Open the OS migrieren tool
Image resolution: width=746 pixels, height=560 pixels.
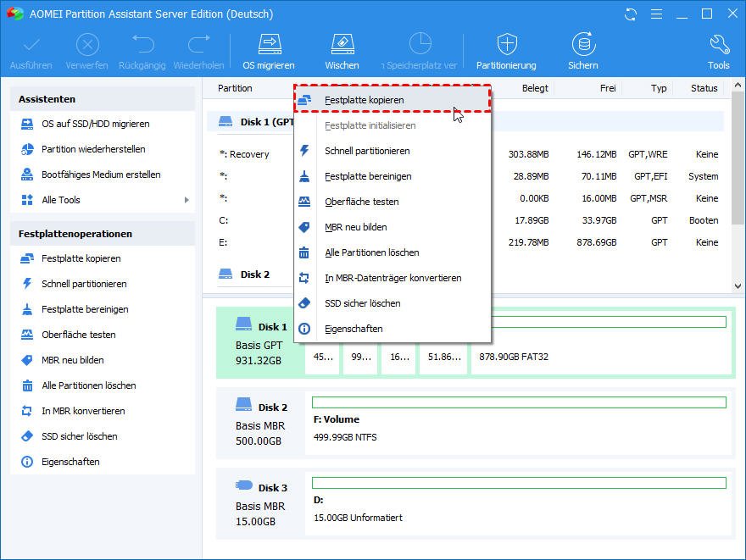click(x=269, y=52)
